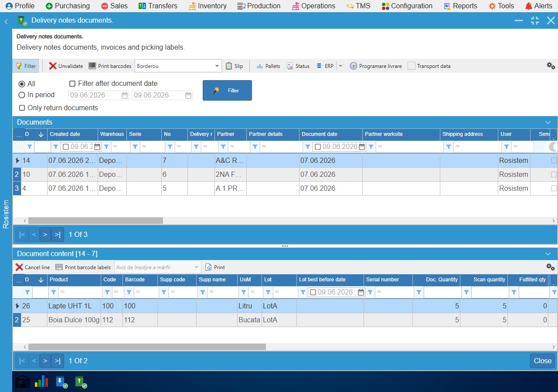Toggle Created date filter checkbox

coord(66,147)
